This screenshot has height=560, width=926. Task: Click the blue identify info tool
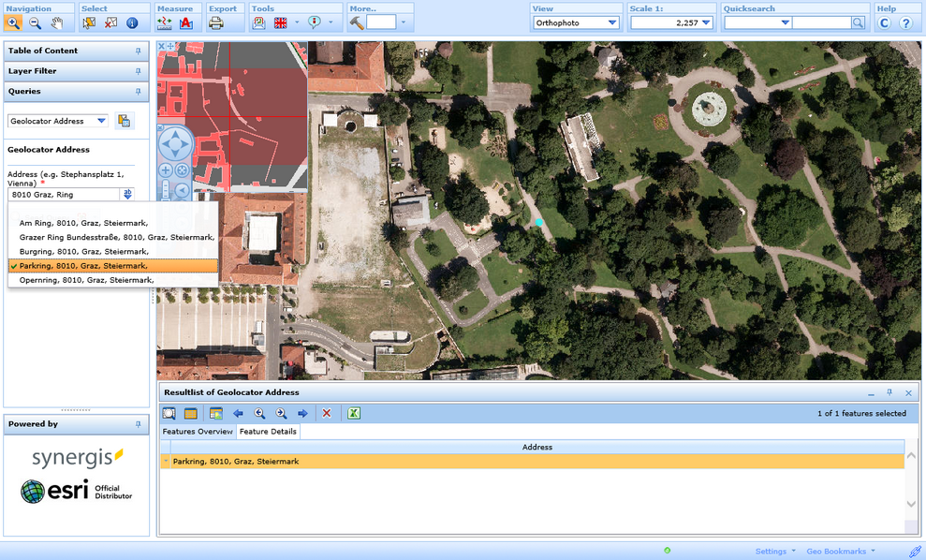(x=132, y=22)
